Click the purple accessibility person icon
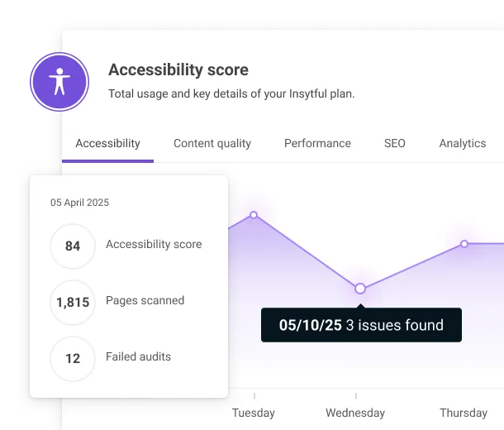The height and width of the screenshot is (430, 504). tap(59, 82)
